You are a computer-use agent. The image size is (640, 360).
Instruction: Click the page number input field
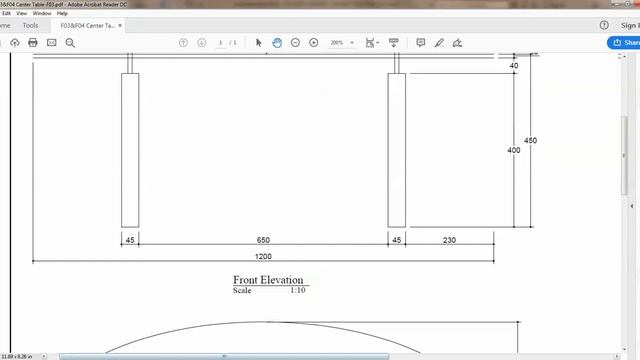pyautogui.click(x=221, y=42)
